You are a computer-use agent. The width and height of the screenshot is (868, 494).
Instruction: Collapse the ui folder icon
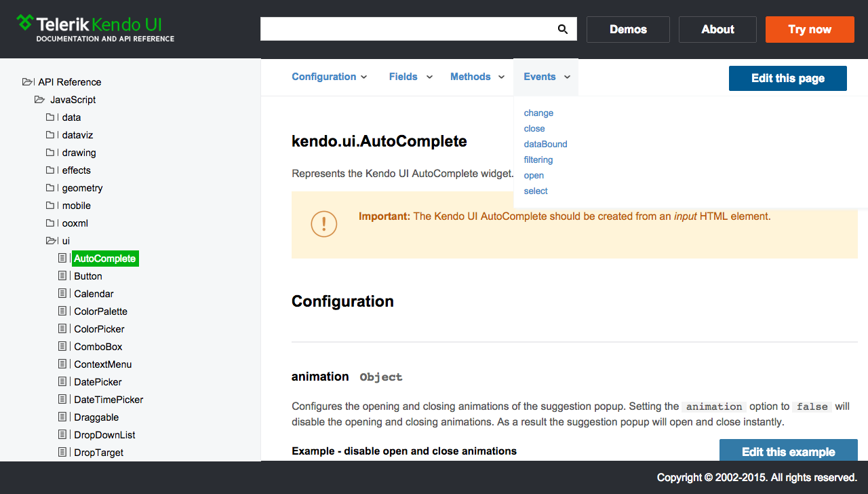(51, 241)
